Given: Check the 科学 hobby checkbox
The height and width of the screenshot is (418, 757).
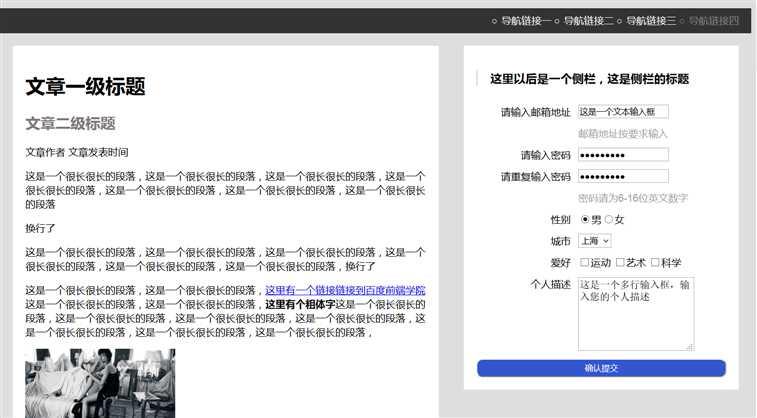Looking at the screenshot, I should point(655,262).
